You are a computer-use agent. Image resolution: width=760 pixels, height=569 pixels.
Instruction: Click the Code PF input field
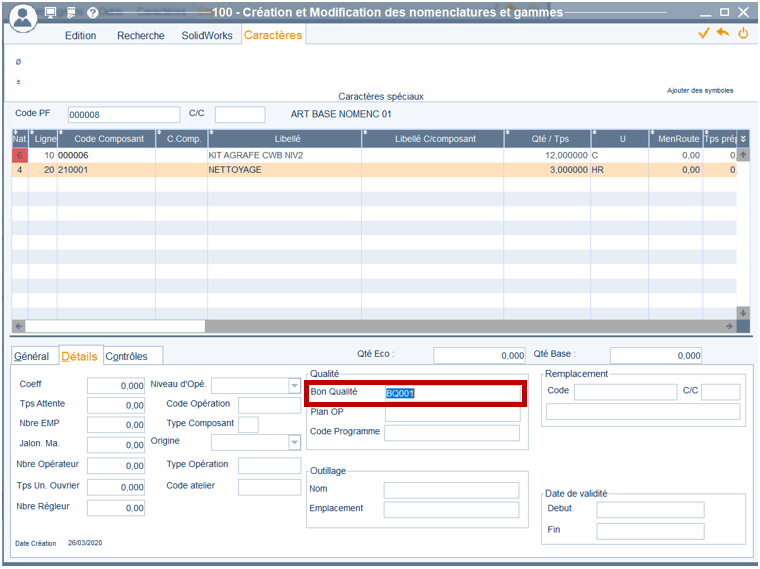pos(124,115)
